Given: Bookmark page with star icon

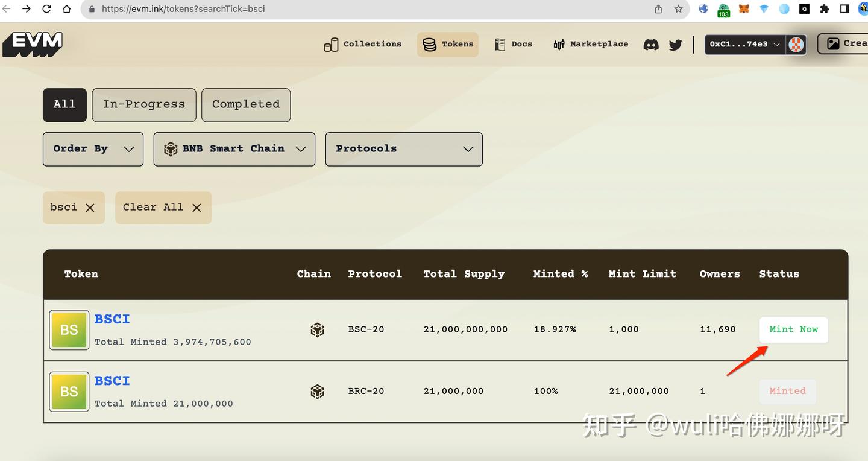Looking at the screenshot, I should [678, 9].
